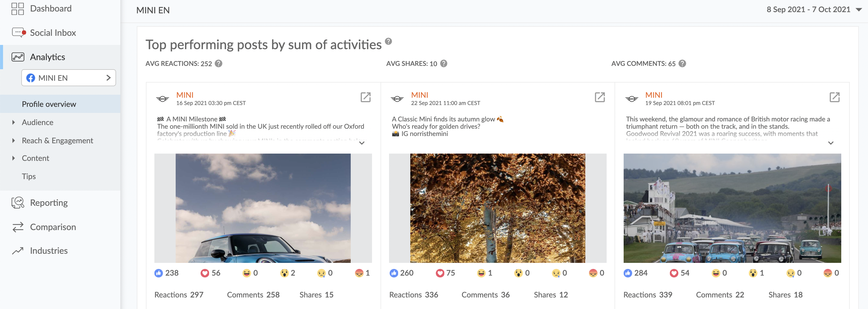
Task: Expand Reach & Engagement section
Action: (57, 140)
